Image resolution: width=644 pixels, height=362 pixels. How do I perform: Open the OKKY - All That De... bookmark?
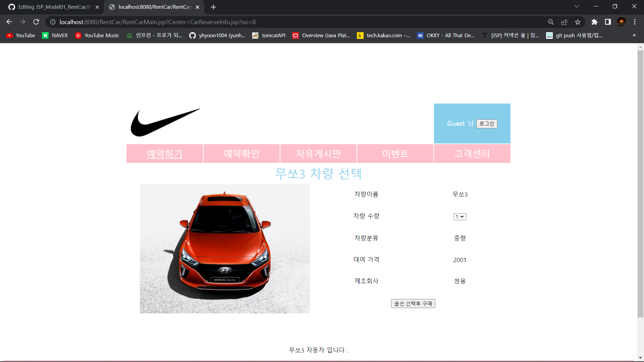pyautogui.click(x=446, y=35)
